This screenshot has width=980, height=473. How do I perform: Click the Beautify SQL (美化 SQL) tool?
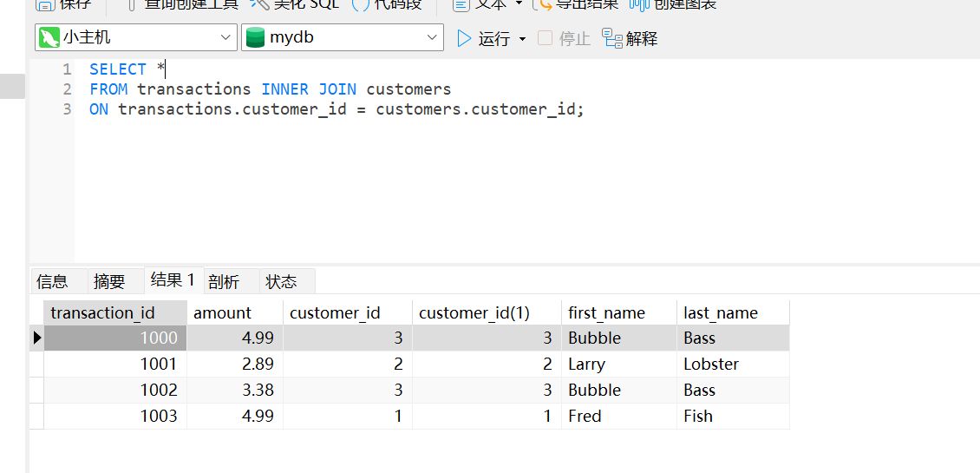(295, 4)
